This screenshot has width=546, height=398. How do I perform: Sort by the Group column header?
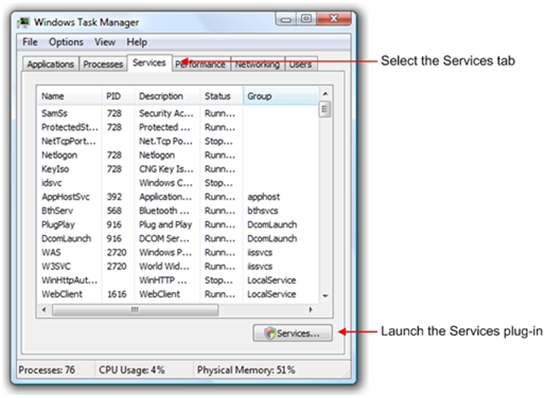(280, 96)
